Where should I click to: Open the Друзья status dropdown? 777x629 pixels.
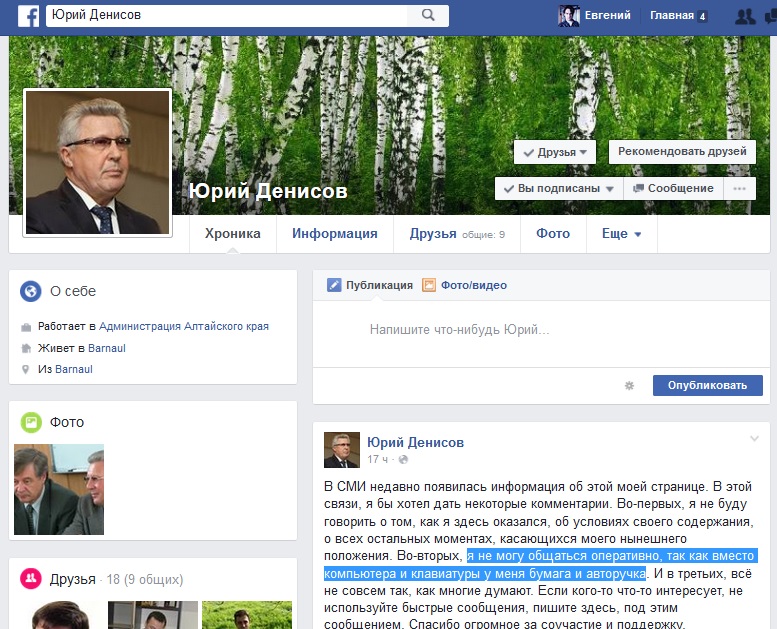(x=555, y=152)
